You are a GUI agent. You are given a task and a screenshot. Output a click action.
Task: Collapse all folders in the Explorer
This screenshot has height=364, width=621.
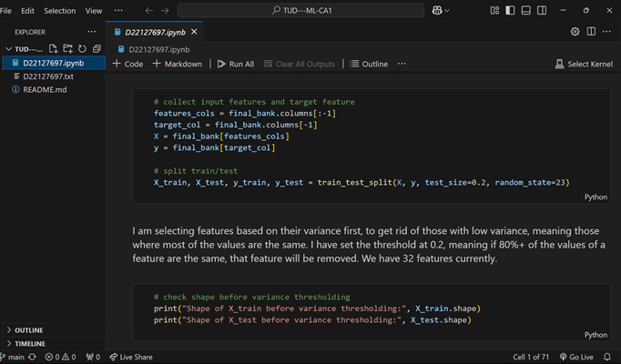point(97,48)
